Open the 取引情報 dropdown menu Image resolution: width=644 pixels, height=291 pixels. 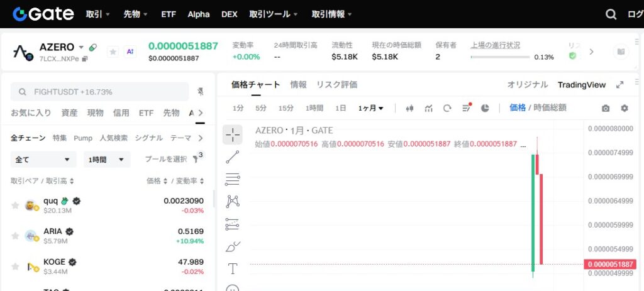click(x=332, y=14)
